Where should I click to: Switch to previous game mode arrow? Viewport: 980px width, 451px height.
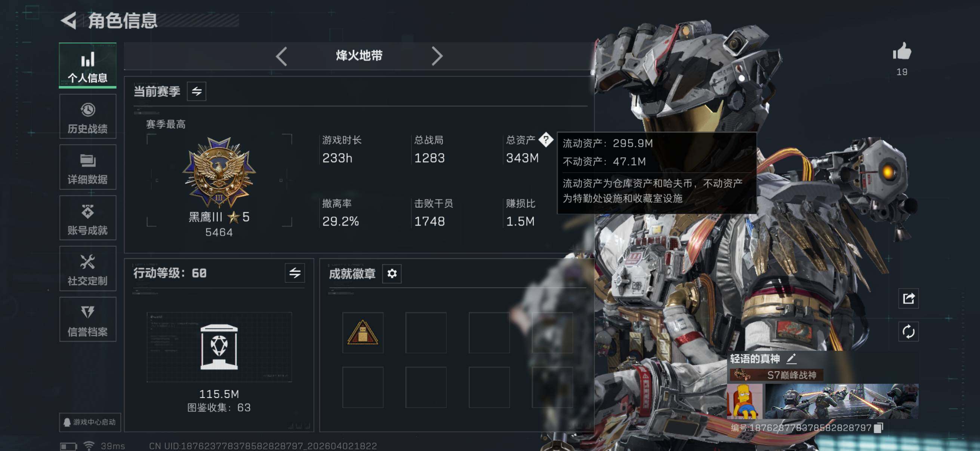[281, 56]
